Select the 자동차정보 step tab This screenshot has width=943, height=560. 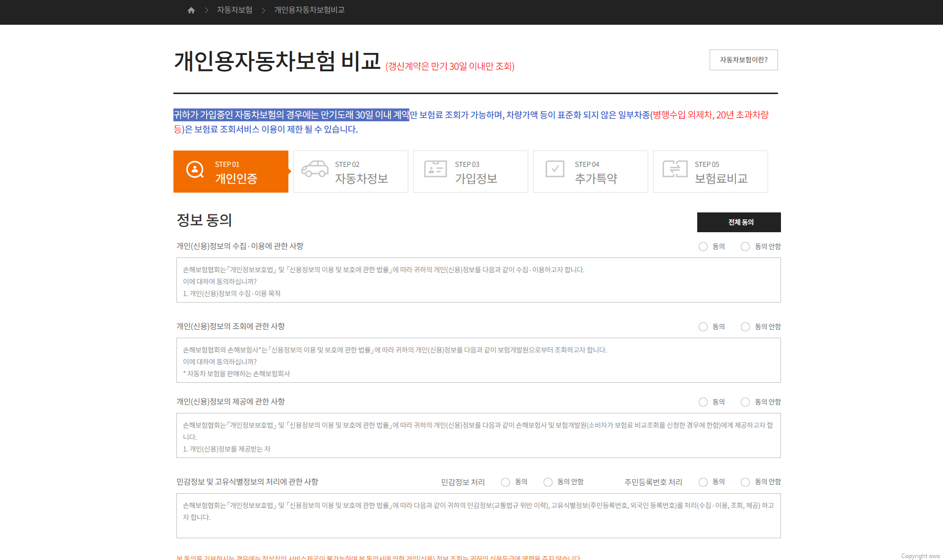(x=351, y=171)
